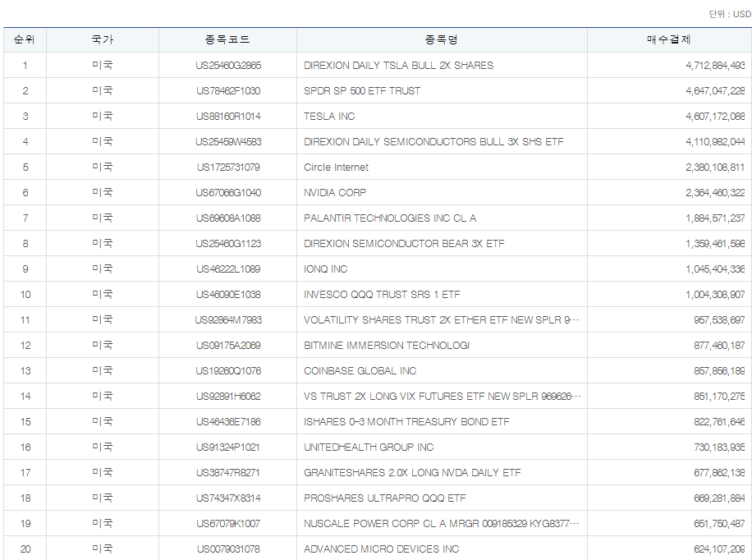
Task: Select UNITEDHEALTH GROUP INC entry
Action: pos(369,447)
